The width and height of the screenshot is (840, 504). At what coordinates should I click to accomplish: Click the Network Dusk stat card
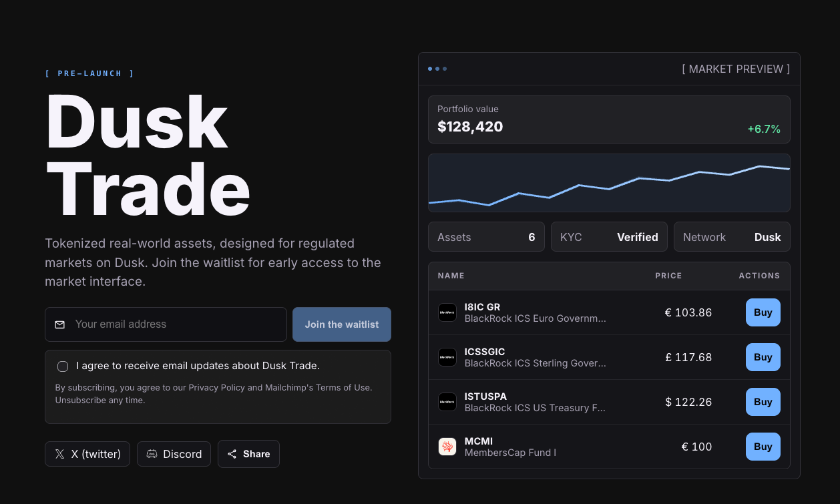coord(732,237)
